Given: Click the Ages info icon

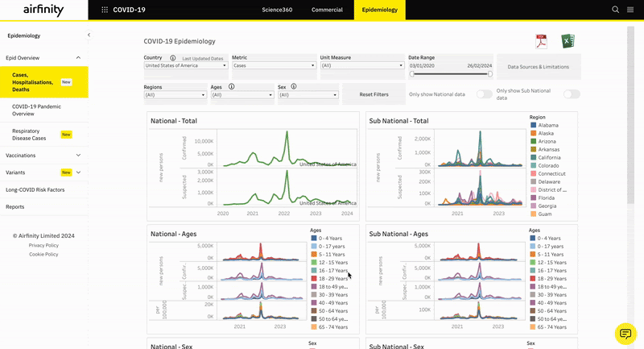Looking at the screenshot, I should (x=231, y=86).
